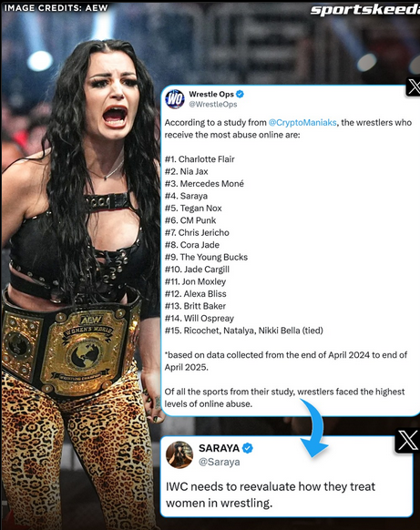Click the Image Credits: AEW caption

[56, 8]
